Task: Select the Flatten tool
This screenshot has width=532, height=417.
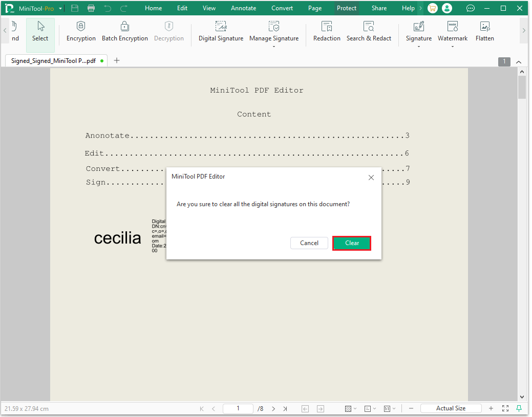Action: pyautogui.click(x=484, y=32)
